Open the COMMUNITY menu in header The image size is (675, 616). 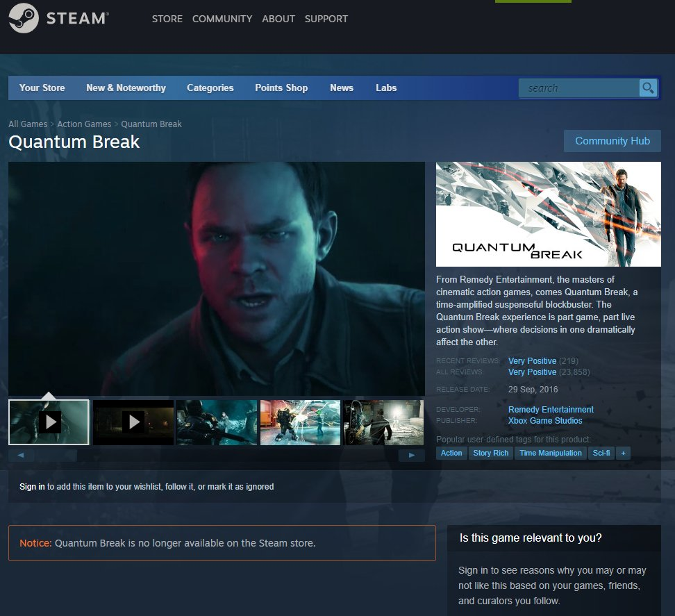(x=222, y=19)
